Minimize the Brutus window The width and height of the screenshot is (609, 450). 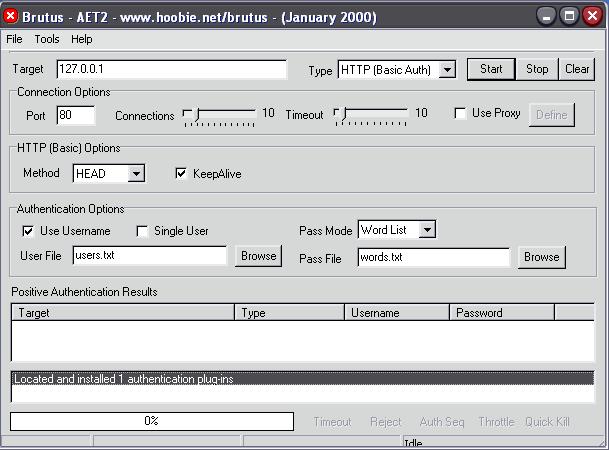pos(546,16)
